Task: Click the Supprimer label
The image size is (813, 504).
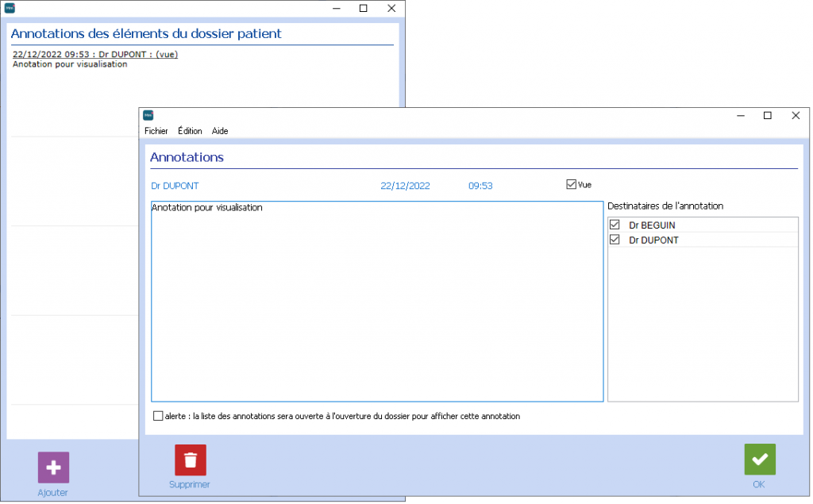Action: [190, 485]
